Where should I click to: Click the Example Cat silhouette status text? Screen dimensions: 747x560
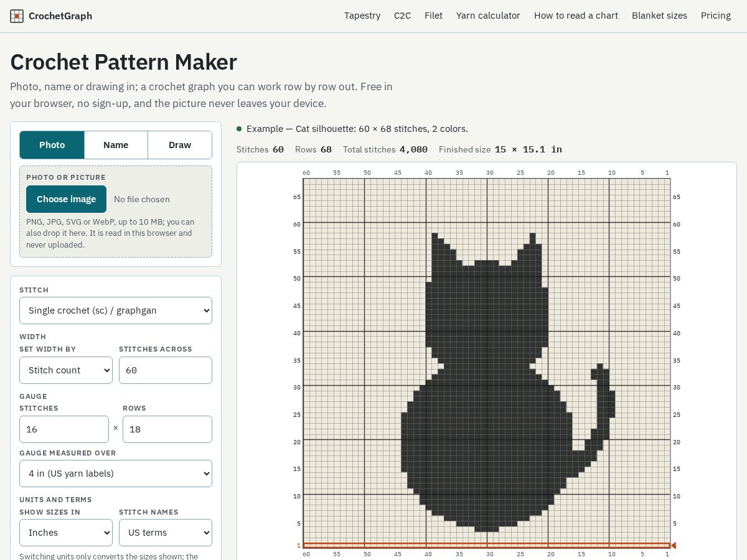pos(357,129)
